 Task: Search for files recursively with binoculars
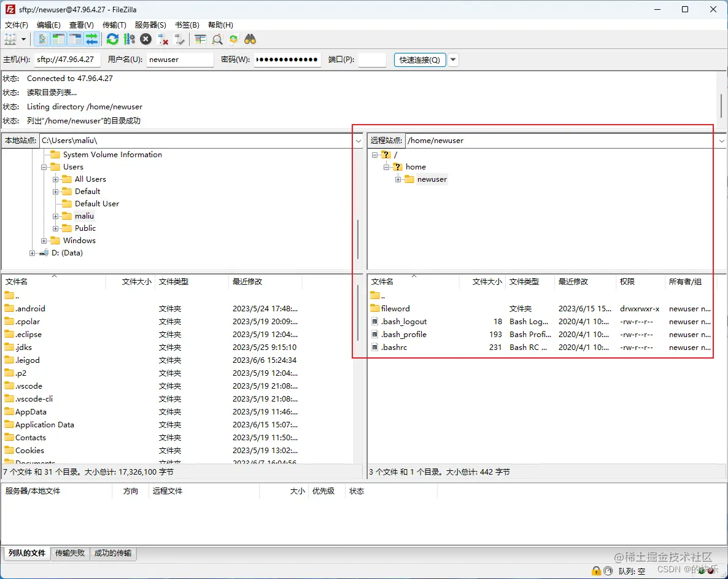click(x=250, y=39)
